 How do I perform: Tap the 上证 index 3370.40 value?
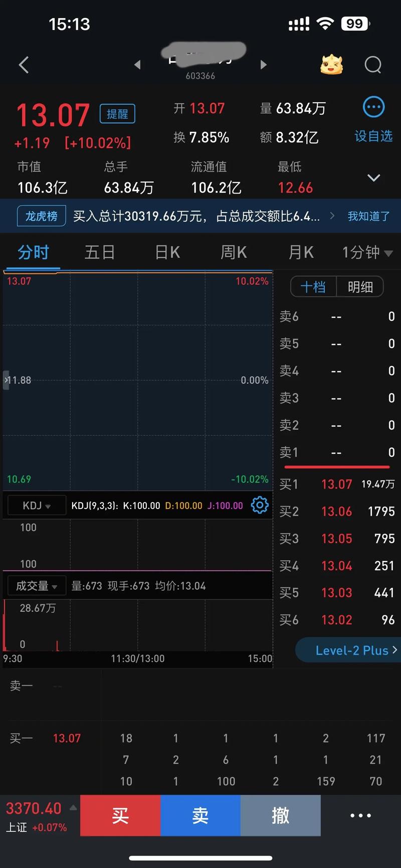[x=34, y=808]
